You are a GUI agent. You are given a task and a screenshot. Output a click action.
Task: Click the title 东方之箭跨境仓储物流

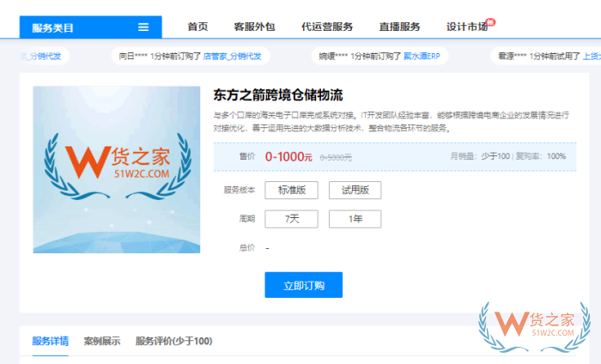coord(278,95)
